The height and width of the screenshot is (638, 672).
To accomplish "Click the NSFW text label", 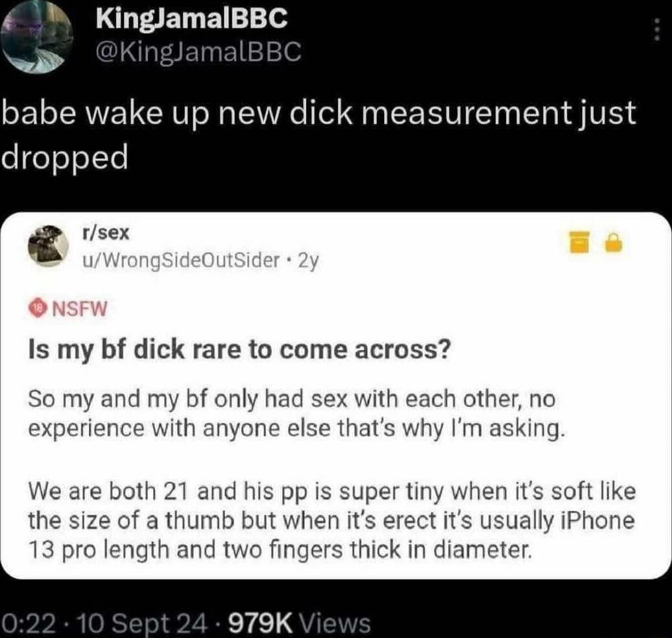I will pyautogui.click(x=79, y=309).
